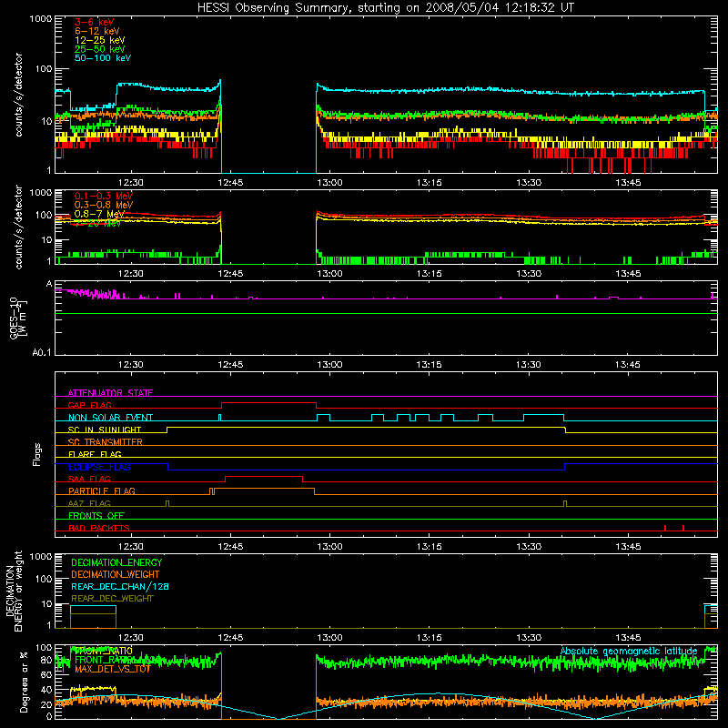Click the NON_SOLAR_EVENT flag label
The height and width of the screenshot is (728, 728).
[110, 418]
